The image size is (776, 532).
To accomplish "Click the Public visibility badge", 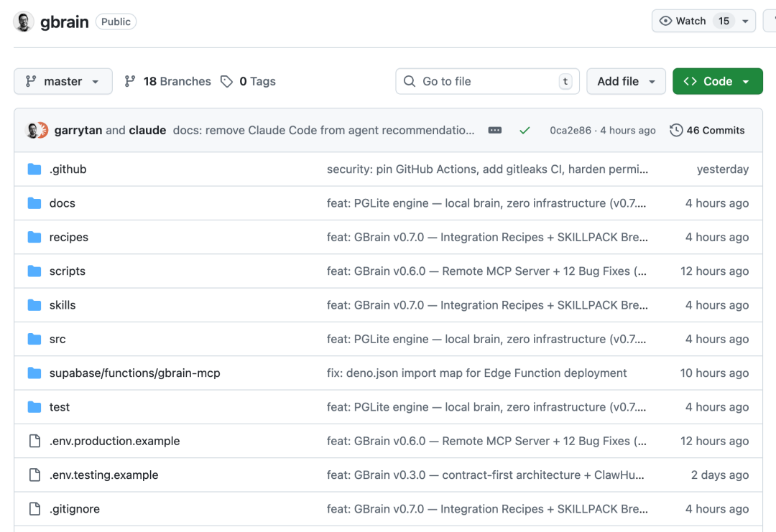I will (x=116, y=22).
